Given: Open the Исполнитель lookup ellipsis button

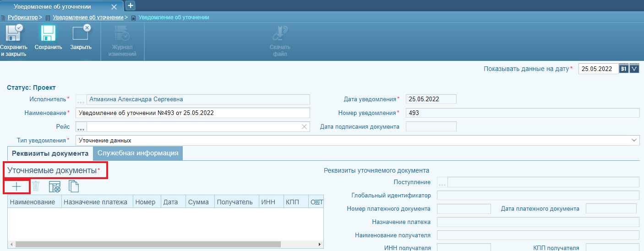Looking at the screenshot, I should [x=81, y=99].
